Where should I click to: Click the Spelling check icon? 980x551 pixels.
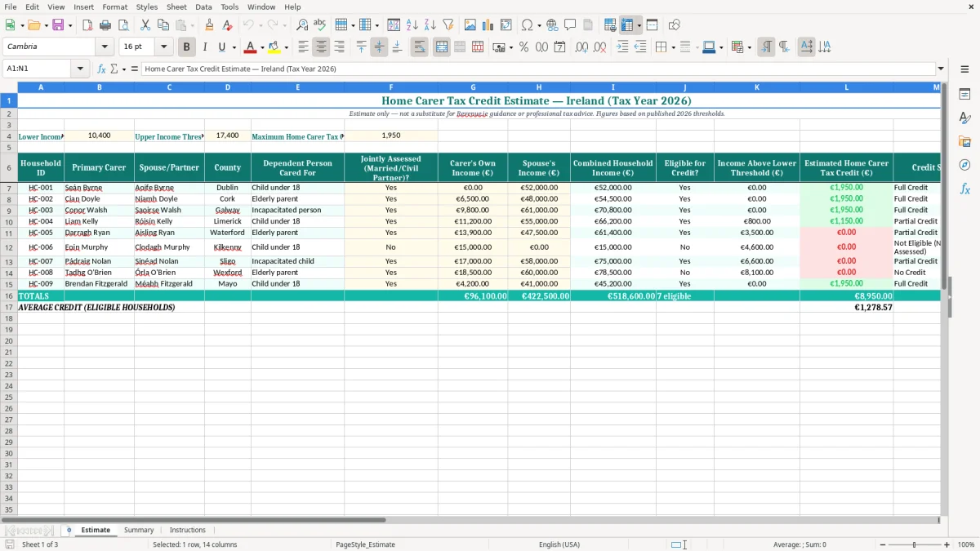[x=320, y=25]
